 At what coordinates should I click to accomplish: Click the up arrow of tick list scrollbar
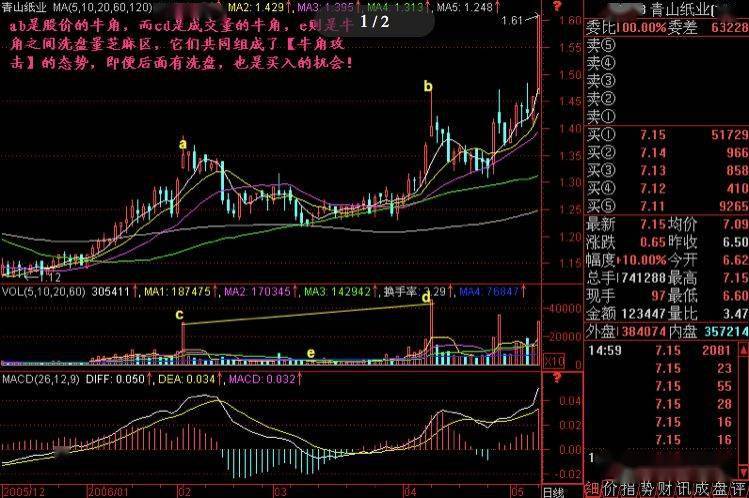744,350
